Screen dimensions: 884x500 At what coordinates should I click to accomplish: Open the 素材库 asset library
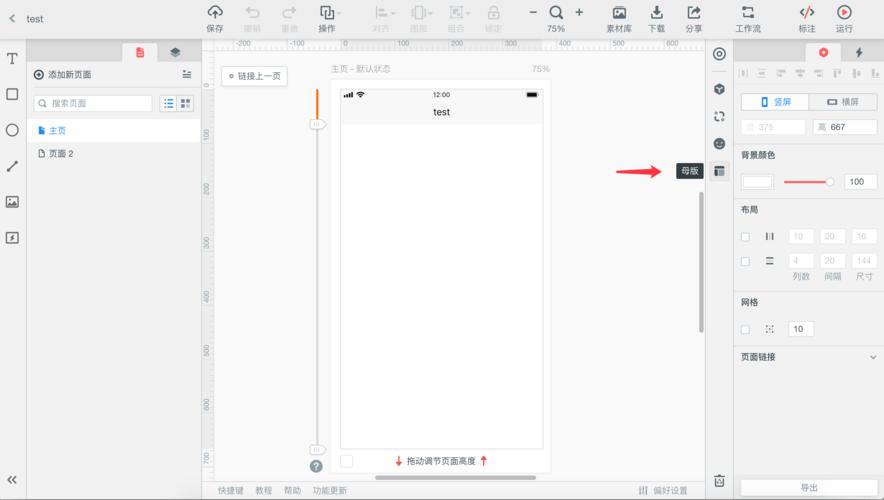point(619,12)
